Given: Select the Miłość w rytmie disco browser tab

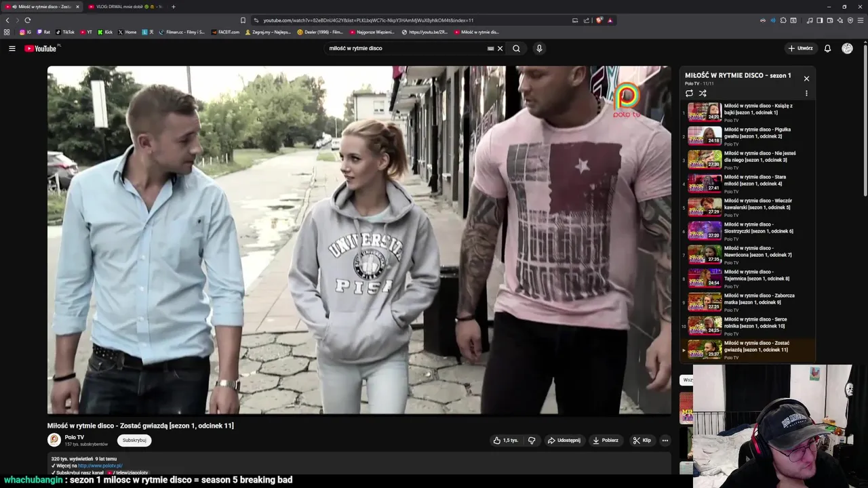Looking at the screenshot, I should point(42,7).
